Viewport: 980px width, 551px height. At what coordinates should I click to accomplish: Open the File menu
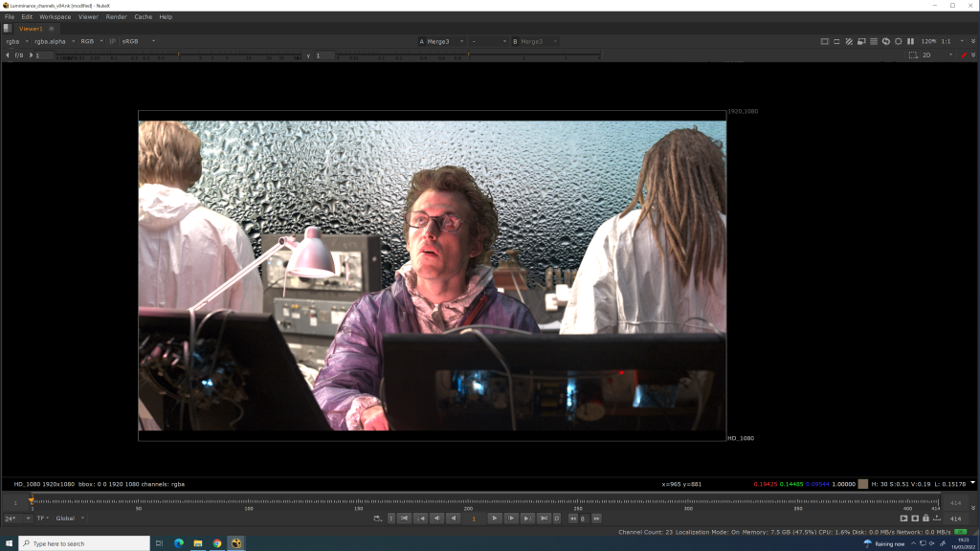[10, 17]
